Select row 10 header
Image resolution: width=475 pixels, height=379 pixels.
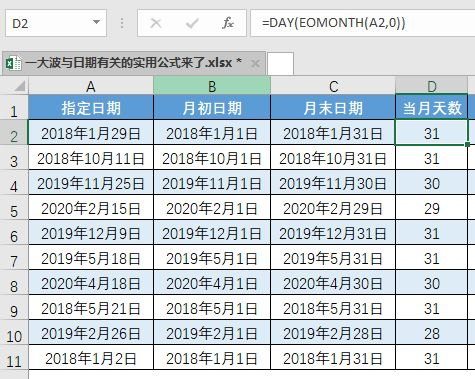tap(14, 332)
